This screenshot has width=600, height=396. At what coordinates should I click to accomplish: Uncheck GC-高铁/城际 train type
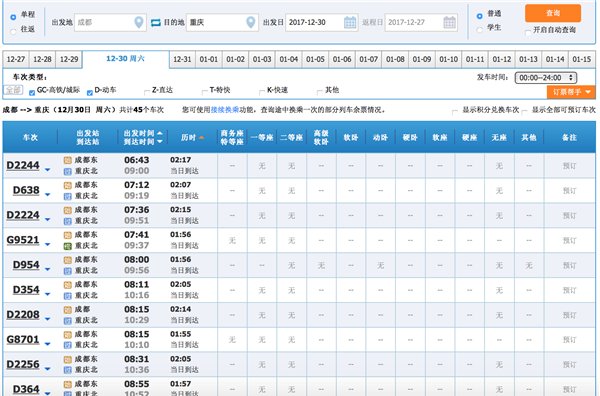click(x=32, y=92)
